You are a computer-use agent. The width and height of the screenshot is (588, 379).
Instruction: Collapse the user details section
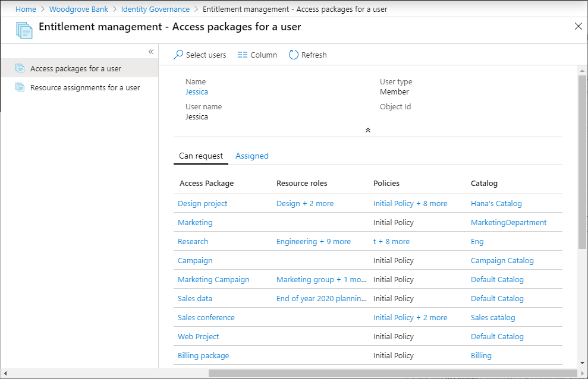pyautogui.click(x=367, y=130)
